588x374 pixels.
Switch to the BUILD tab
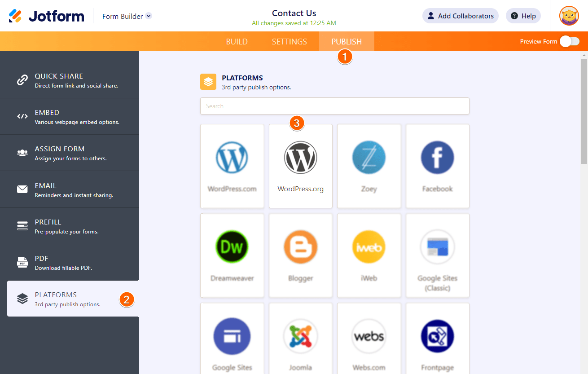click(x=237, y=41)
